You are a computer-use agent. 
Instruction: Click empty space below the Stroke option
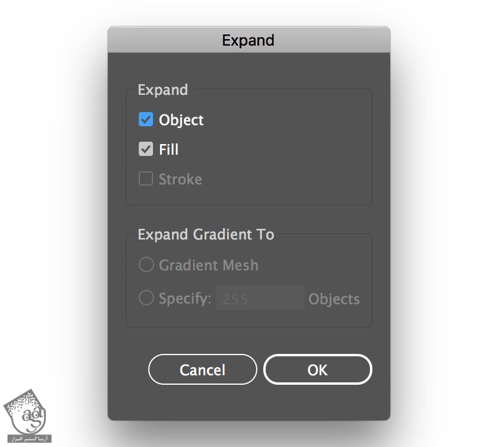click(249, 195)
